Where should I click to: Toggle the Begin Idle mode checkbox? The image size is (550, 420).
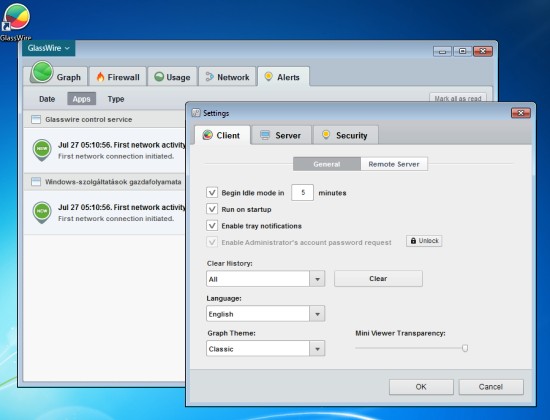tap(212, 193)
